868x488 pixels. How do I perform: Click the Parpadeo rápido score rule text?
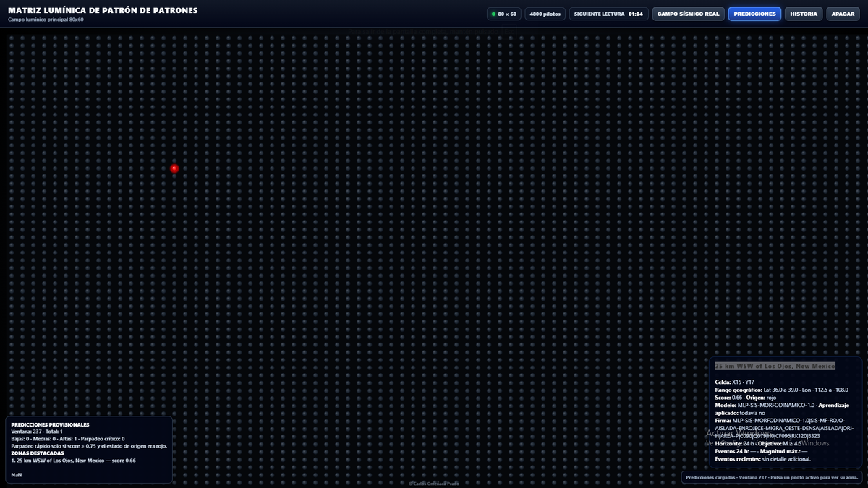pyautogui.click(x=90, y=446)
